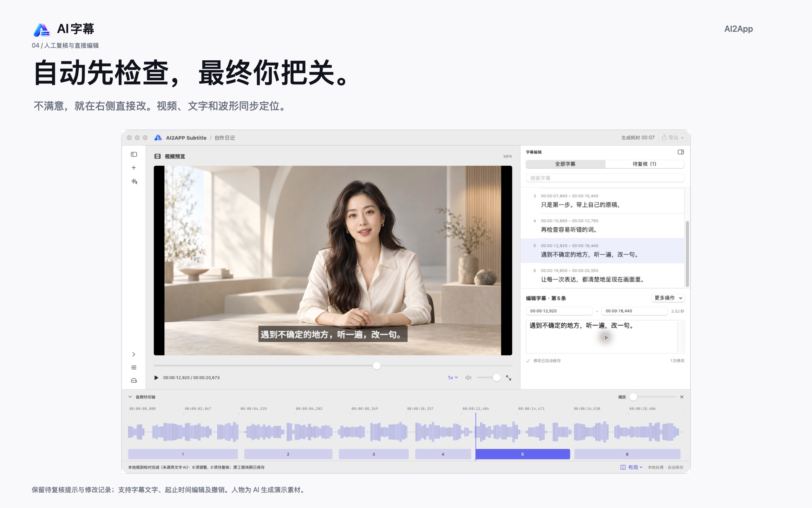The height and width of the screenshot is (508, 812).
Task: Select subtitle 3 只是第一步 row
Action: coord(602,201)
